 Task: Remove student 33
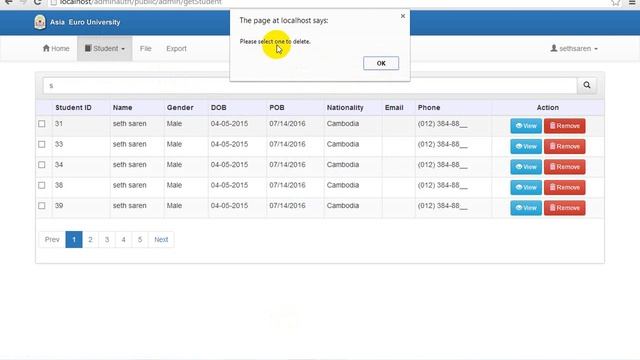[564, 146]
